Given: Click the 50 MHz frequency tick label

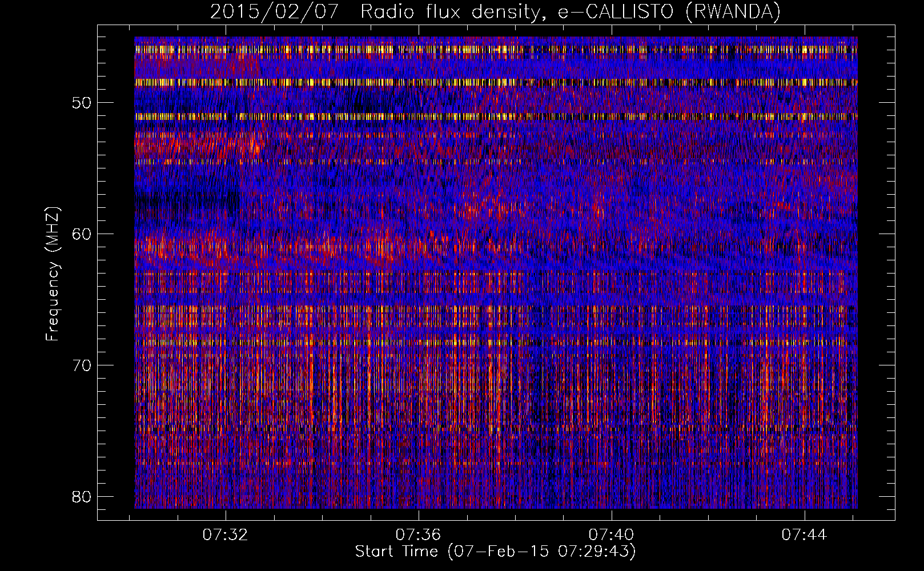Looking at the screenshot, I should point(82,103).
